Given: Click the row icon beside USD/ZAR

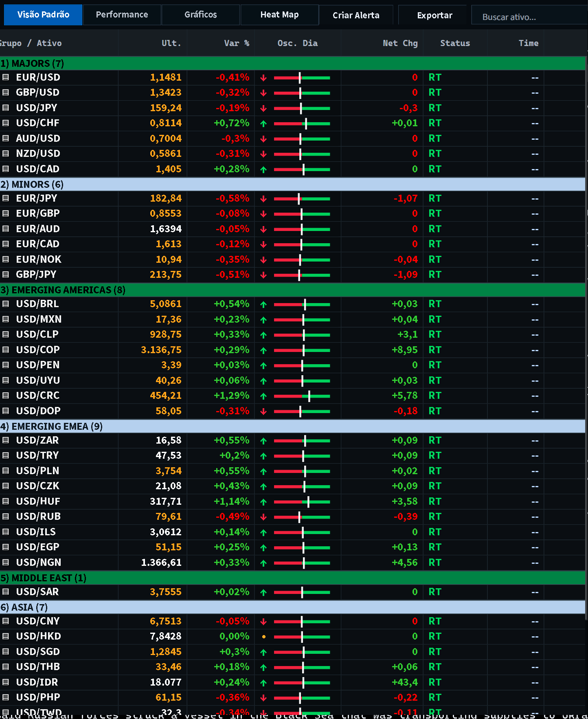Looking at the screenshot, I should coord(6,440).
